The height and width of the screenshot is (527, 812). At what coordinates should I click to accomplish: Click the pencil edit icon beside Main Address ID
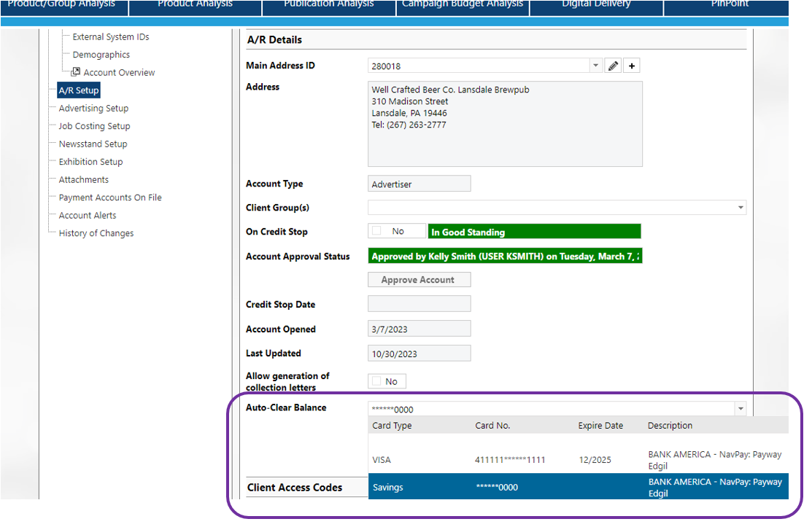point(614,66)
